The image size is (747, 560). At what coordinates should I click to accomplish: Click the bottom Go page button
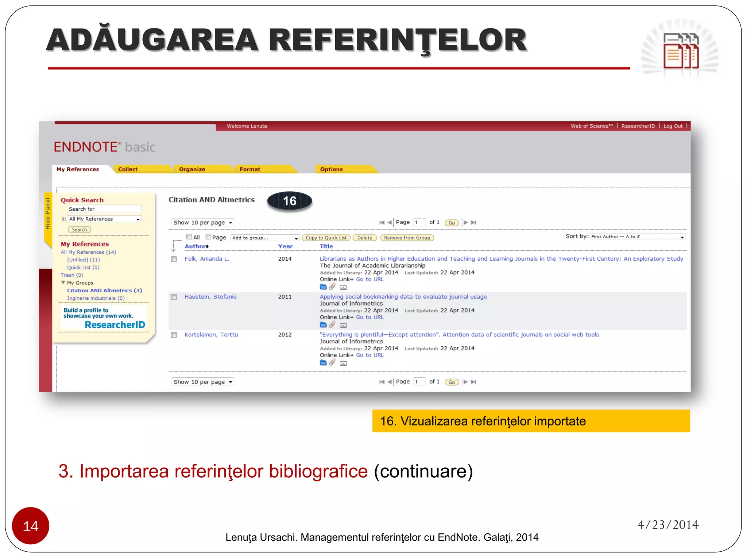tap(452, 382)
